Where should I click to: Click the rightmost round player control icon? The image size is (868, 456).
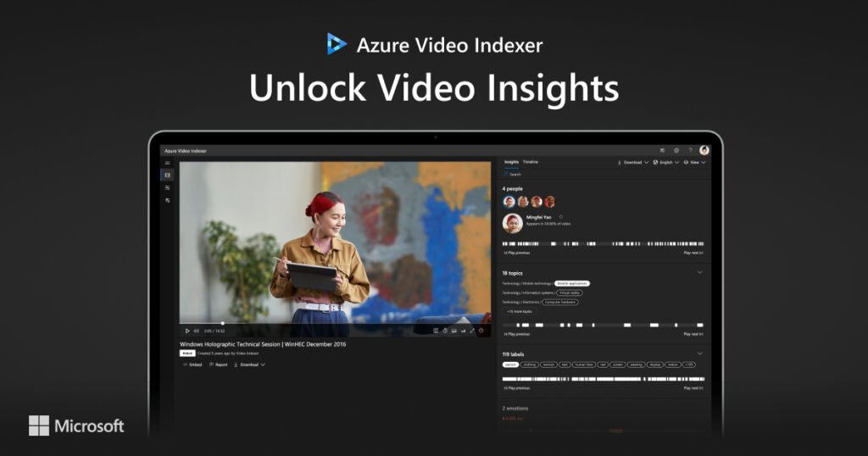coord(481,331)
